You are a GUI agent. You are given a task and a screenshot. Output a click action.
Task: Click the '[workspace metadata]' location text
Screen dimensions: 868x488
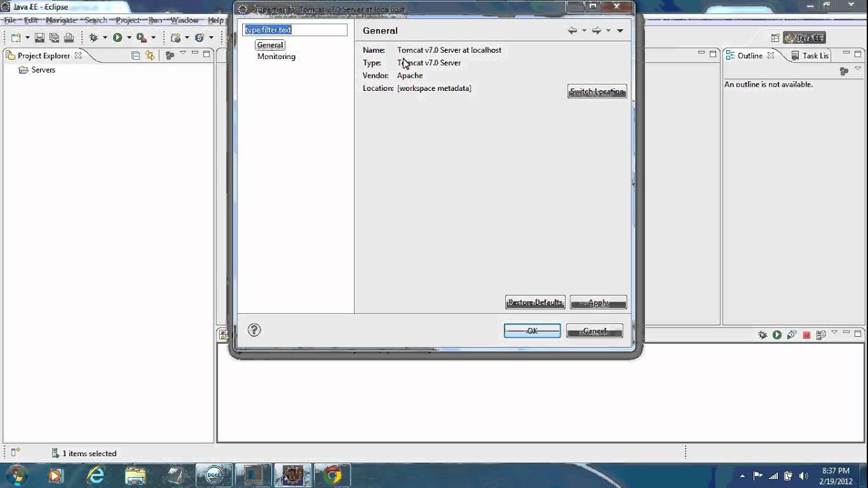click(434, 88)
